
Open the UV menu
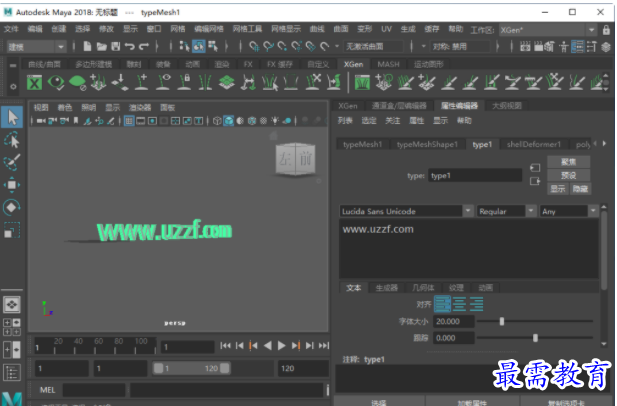pyautogui.click(x=386, y=29)
